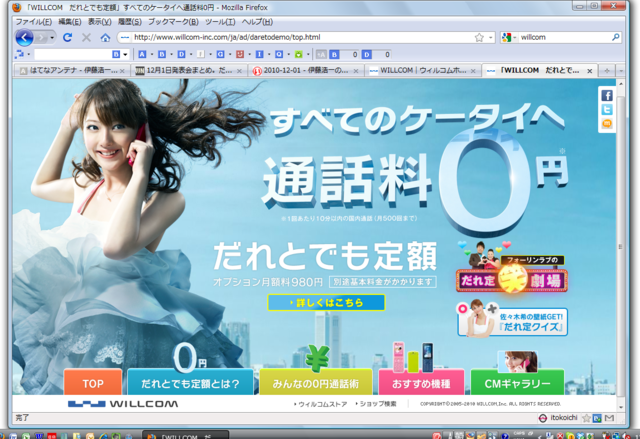The image size is (640, 439).
Task: Click the bookmark count B 0 counter
Action: tap(344, 54)
